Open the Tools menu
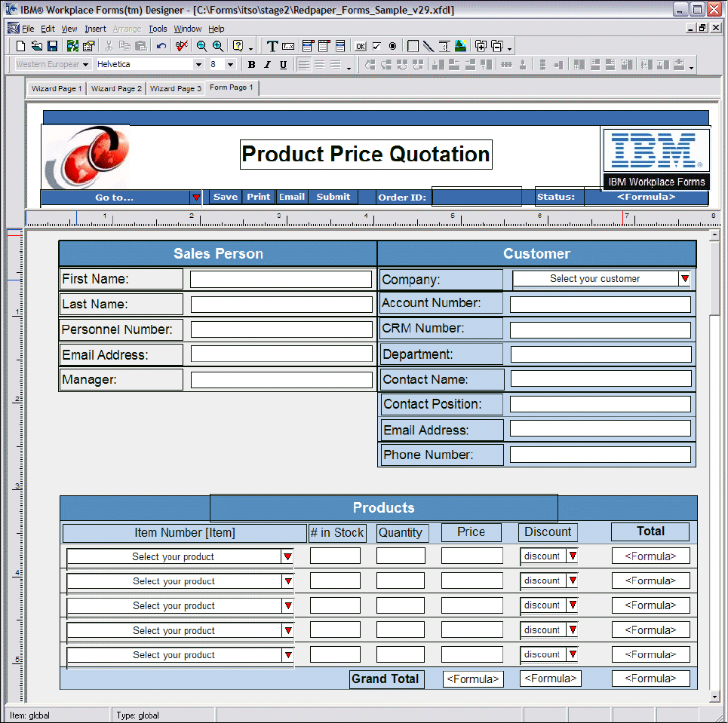Screen dimensions: 728x723 click(158, 29)
